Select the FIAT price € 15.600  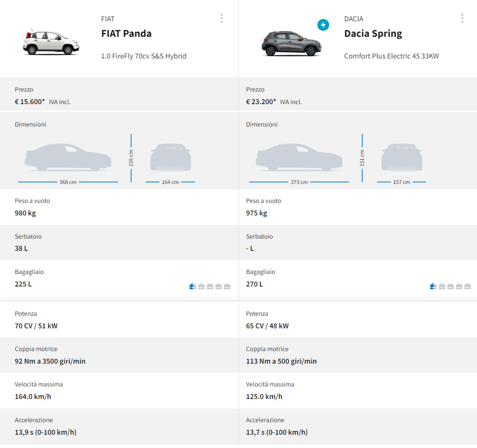click(x=29, y=102)
